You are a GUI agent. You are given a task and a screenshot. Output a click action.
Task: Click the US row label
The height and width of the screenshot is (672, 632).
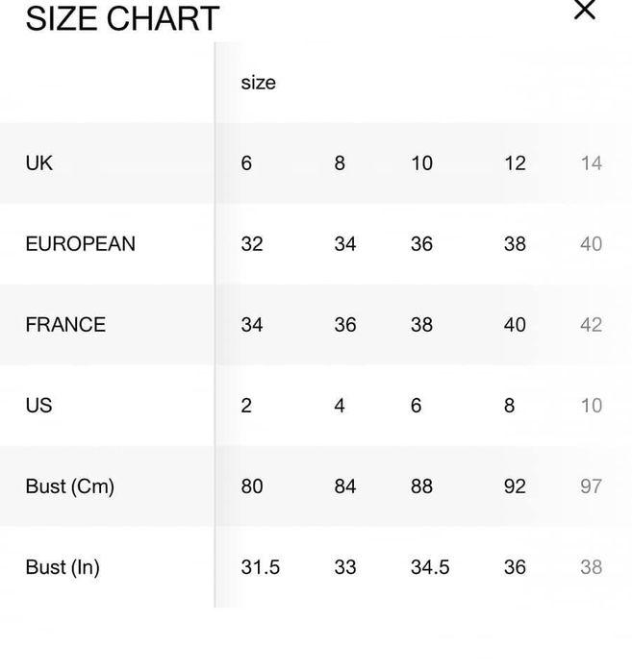coord(38,406)
